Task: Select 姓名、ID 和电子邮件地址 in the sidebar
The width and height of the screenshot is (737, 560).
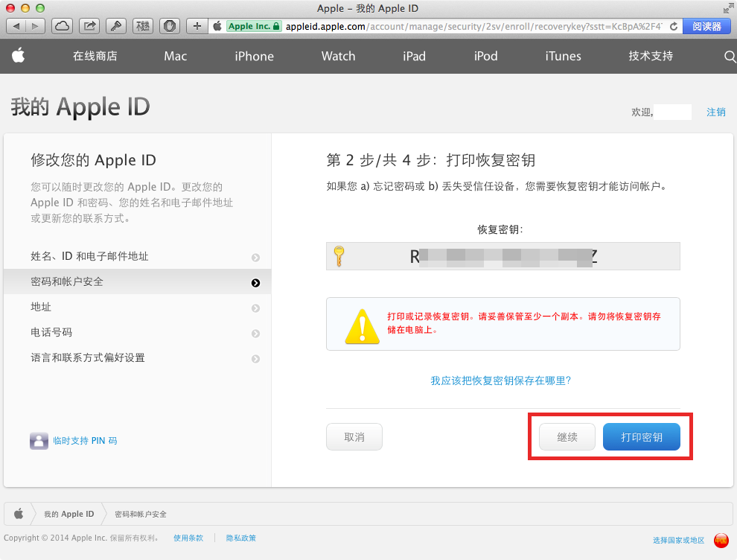Action: coord(137,256)
